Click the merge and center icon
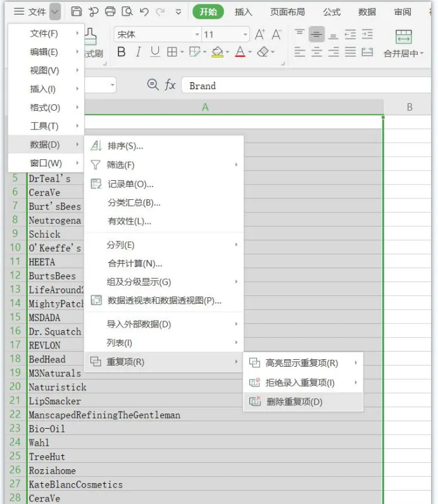438x504 pixels. tap(404, 37)
